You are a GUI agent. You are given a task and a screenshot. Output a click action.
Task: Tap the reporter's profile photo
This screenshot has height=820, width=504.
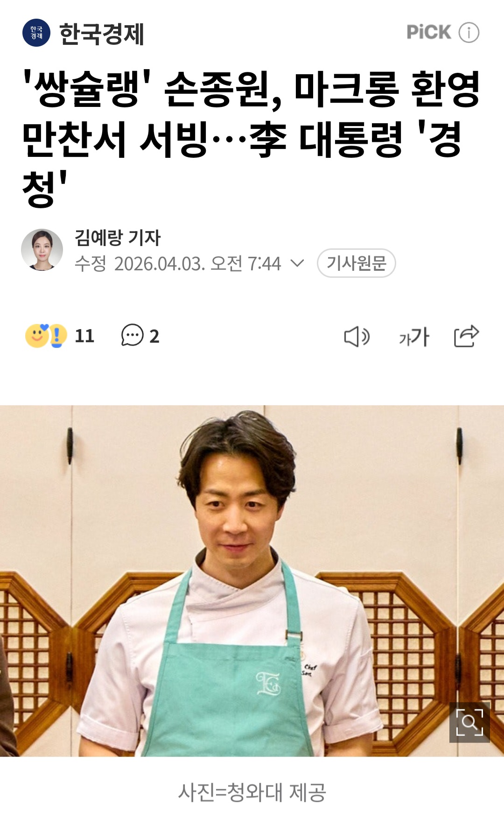pyautogui.click(x=42, y=250)
